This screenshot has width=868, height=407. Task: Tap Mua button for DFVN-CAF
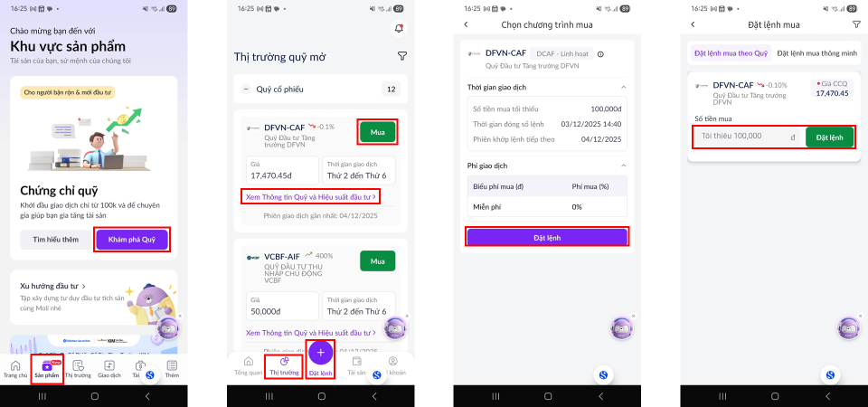(x=378, y=132)
